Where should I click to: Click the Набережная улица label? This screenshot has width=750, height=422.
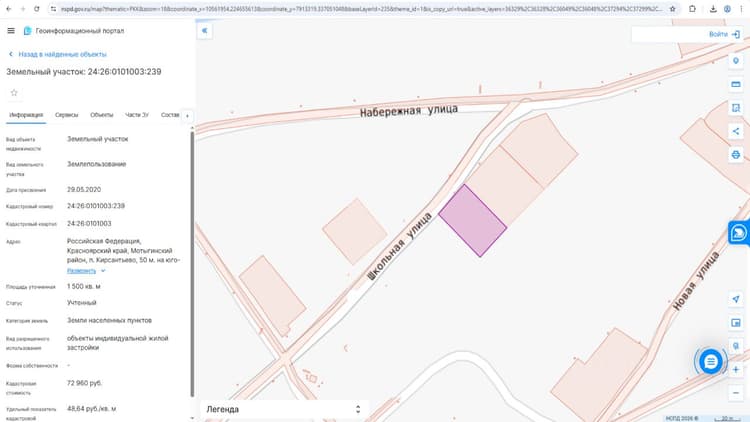coord(409,111)
